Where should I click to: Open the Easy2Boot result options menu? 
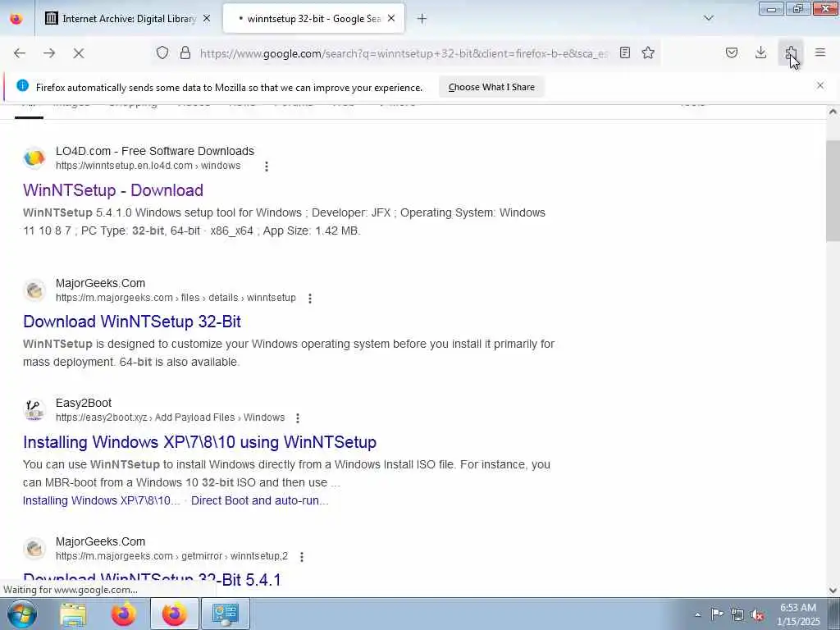tap(297, 418)
